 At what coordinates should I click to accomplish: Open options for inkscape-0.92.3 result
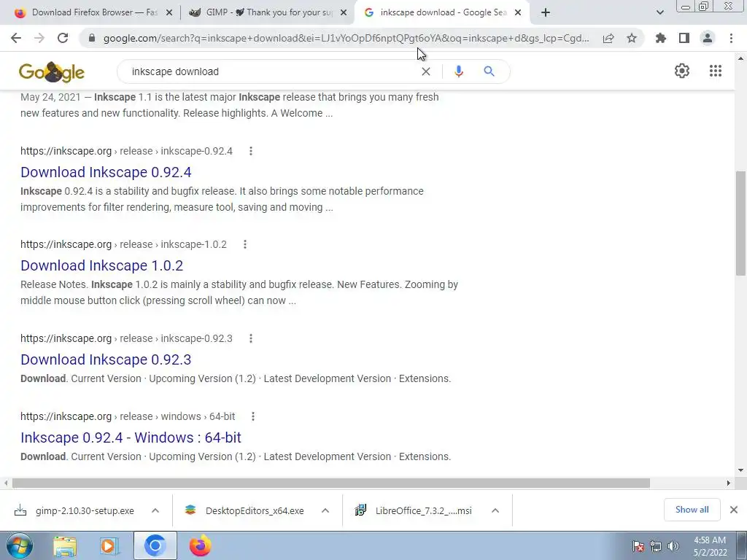click(251, 338)
